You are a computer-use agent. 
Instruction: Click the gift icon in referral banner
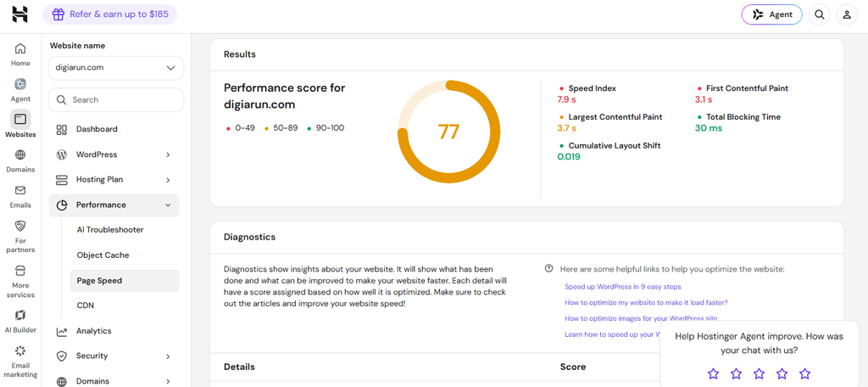click(x=58, y=14)
